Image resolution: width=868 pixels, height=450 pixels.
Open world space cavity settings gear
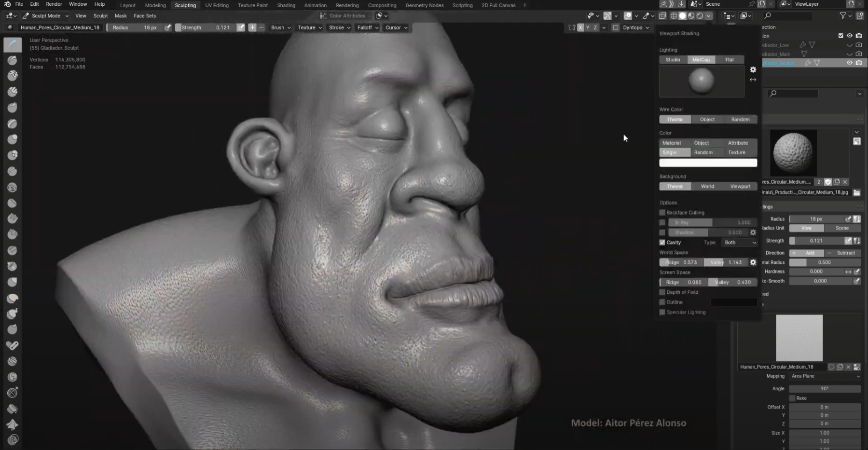tap(753, 262)
